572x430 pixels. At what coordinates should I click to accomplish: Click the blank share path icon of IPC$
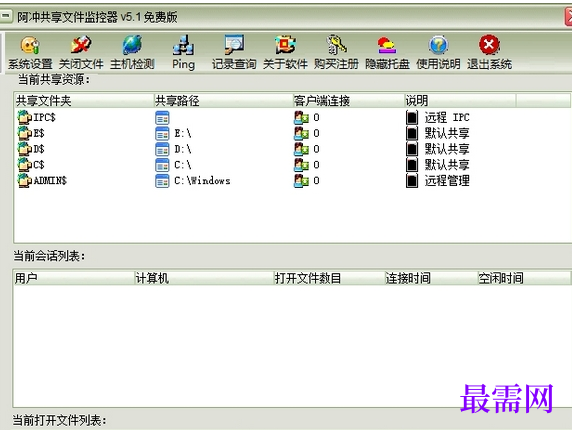pos(162,117)
